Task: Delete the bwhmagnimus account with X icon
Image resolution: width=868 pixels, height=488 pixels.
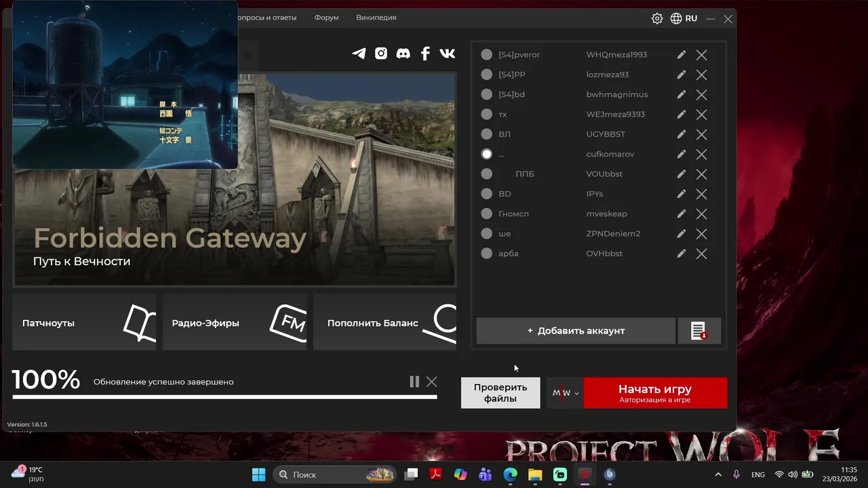Action: point(702,94)
